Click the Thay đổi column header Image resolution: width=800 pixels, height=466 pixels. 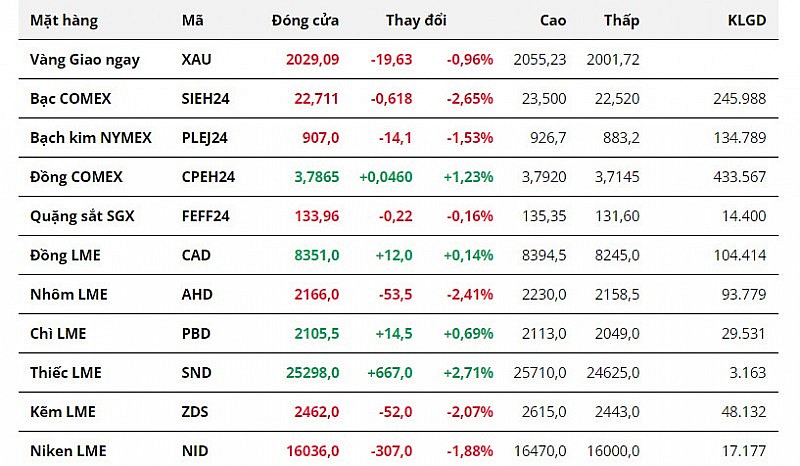tap(416, 20)
